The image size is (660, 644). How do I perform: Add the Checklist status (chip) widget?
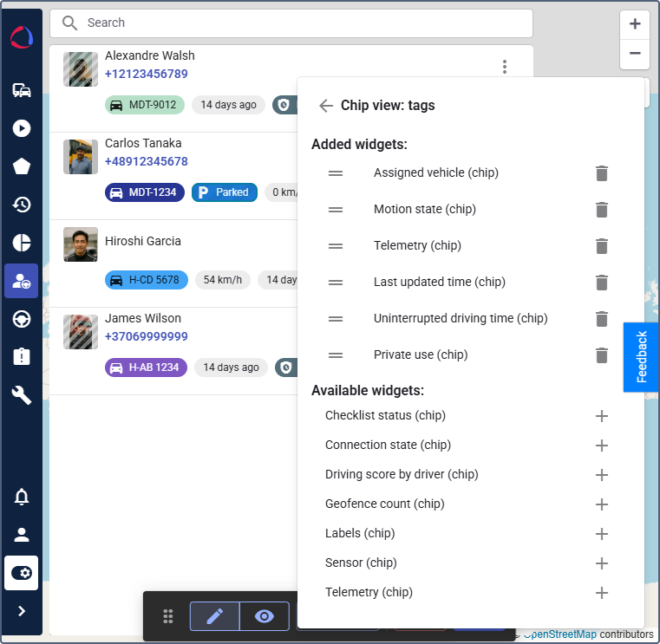tap(602, 415)
